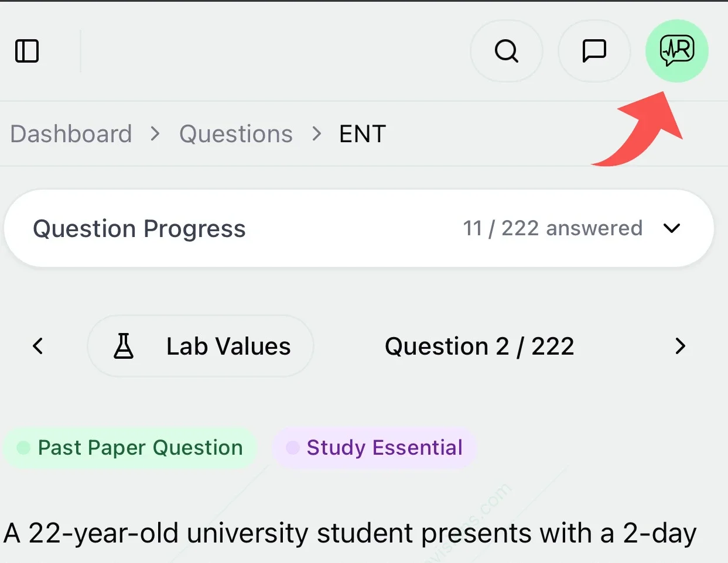Select the ENT breadcrumb item

(363, 134)
